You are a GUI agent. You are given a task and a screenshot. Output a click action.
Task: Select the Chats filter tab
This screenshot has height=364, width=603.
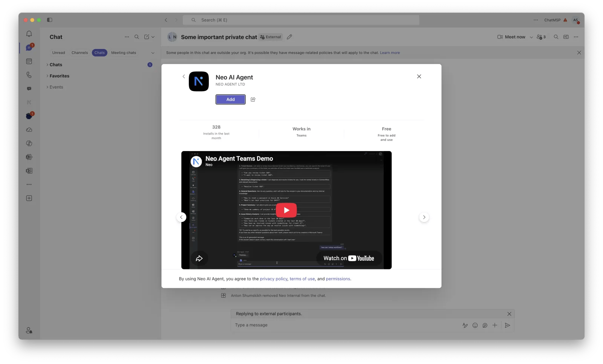(99, 53)
